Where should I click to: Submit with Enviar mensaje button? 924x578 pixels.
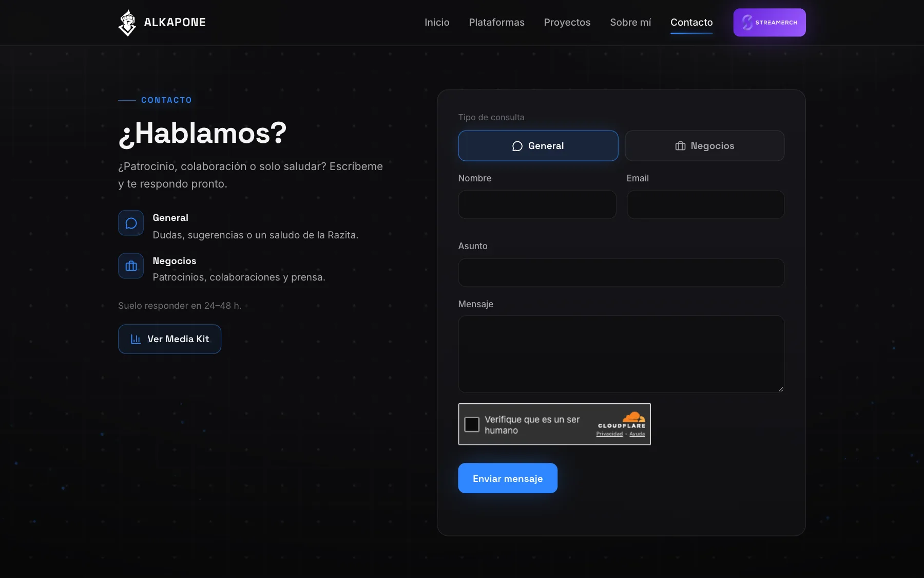tap(508, 478)
